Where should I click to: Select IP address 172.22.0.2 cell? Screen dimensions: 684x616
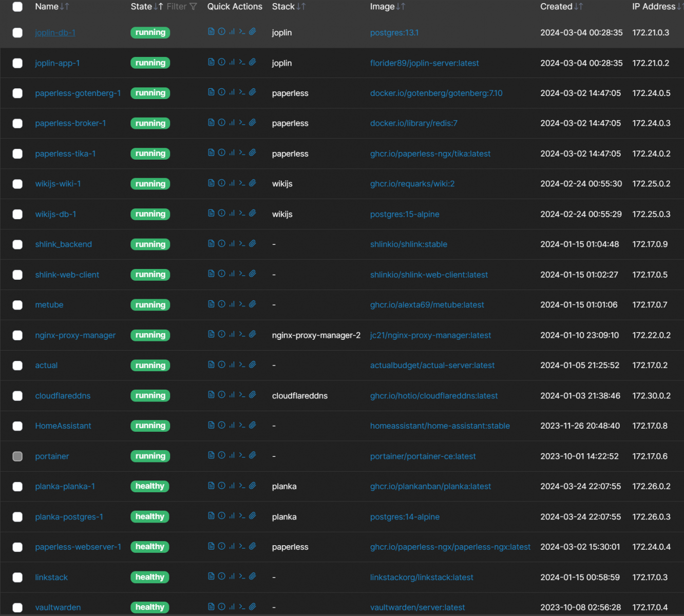[651, 335]
